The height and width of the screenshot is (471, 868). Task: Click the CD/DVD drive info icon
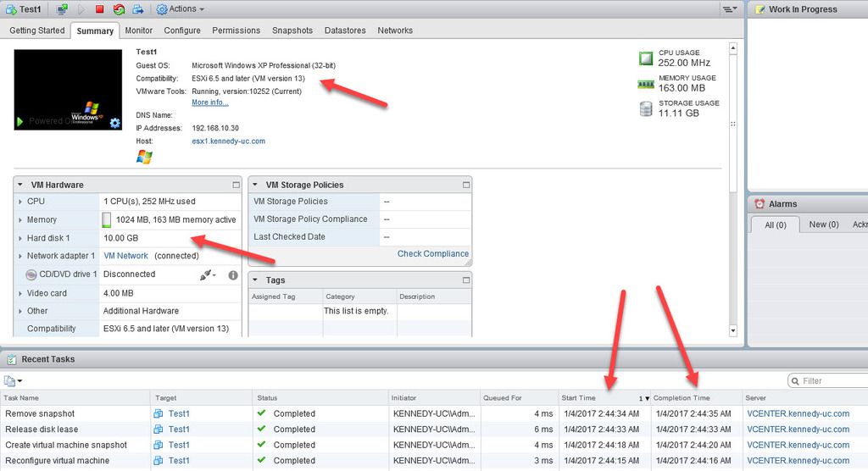(x=233, y=275)
